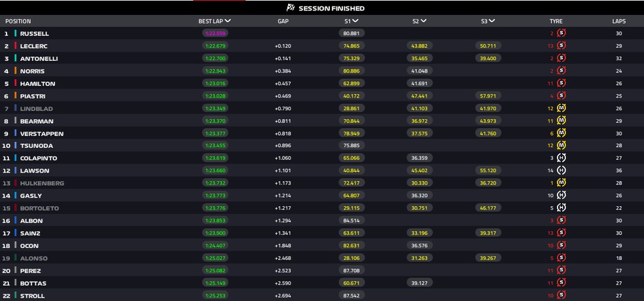Click the Gap column header

coord(283,22)
